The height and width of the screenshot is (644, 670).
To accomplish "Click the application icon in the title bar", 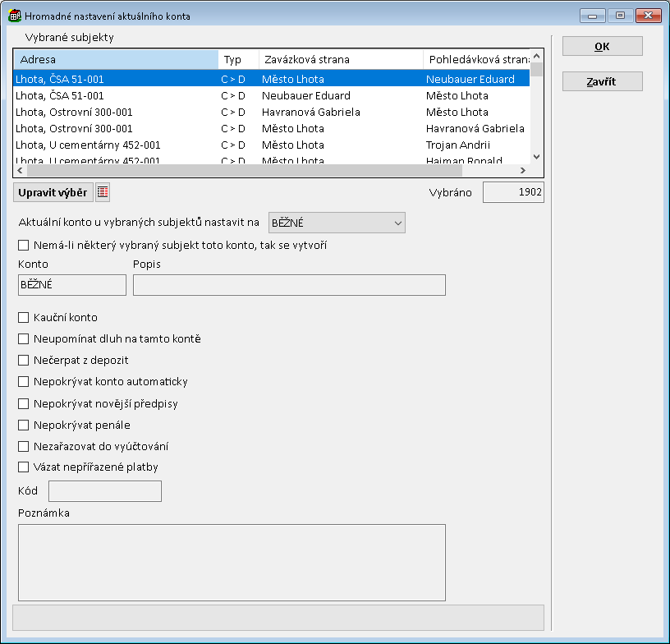I will click(x=14, y=15).
